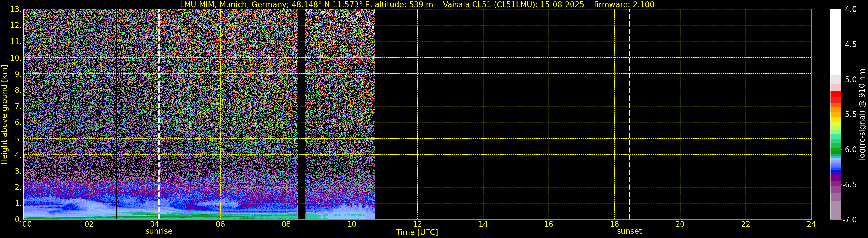Click the time tick label 12
Image resolution: width=868 pixels, height=238 pixels.
click(x=417, y=224)
